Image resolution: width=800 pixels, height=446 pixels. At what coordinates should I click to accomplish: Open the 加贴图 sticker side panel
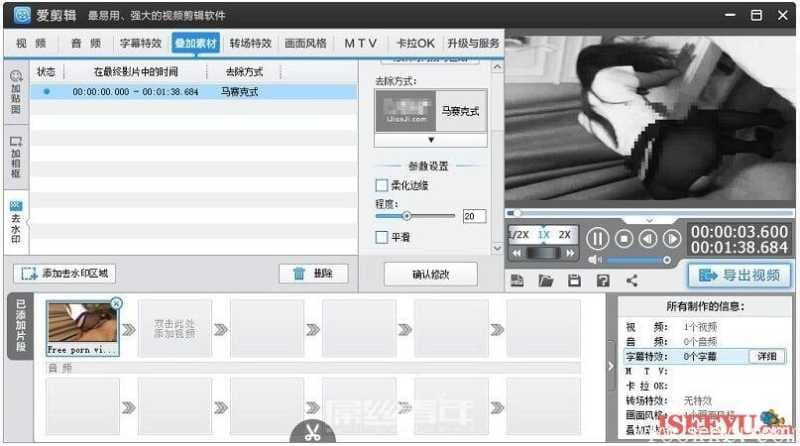click(x=16, y=92)
